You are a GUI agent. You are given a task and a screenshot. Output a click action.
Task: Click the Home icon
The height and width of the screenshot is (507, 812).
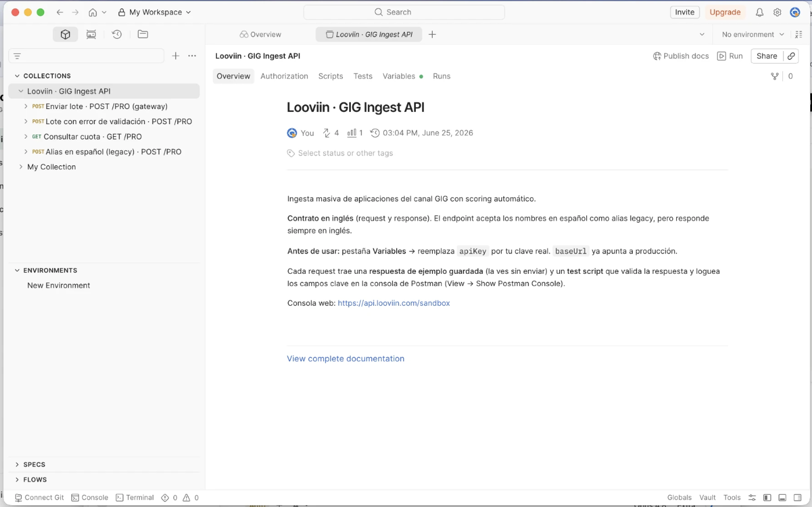point(93,12)
